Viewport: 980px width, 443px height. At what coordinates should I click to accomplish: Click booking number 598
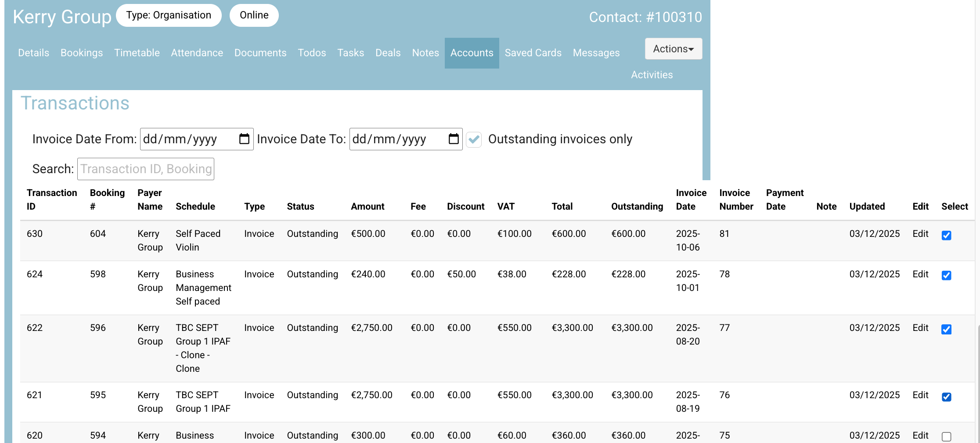(98, 274)
